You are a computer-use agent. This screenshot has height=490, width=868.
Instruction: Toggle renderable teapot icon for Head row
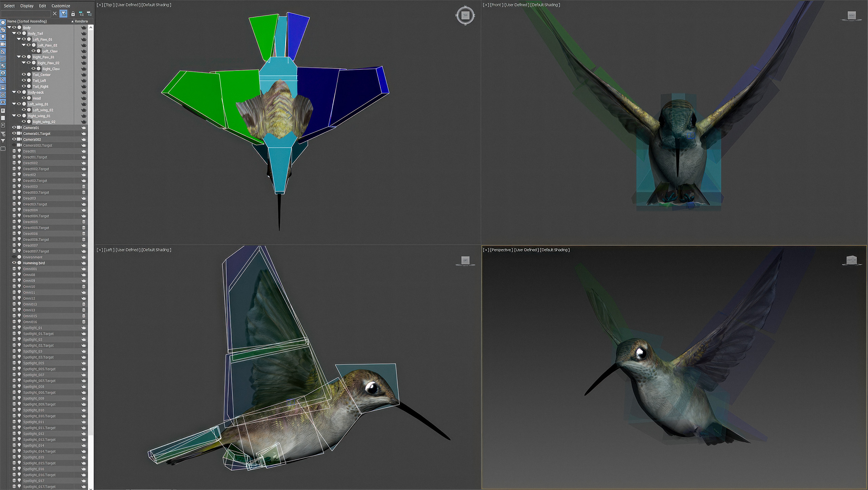coord(84,98)
